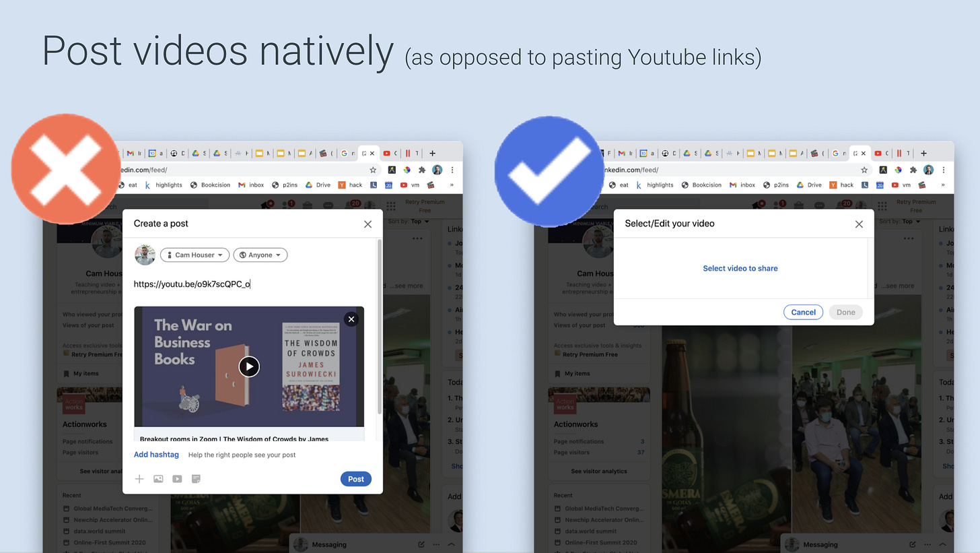Screen dimensions: 980x553
Task: Switch to the YouTube tab in left browser
Action: [x=390, y=154]
